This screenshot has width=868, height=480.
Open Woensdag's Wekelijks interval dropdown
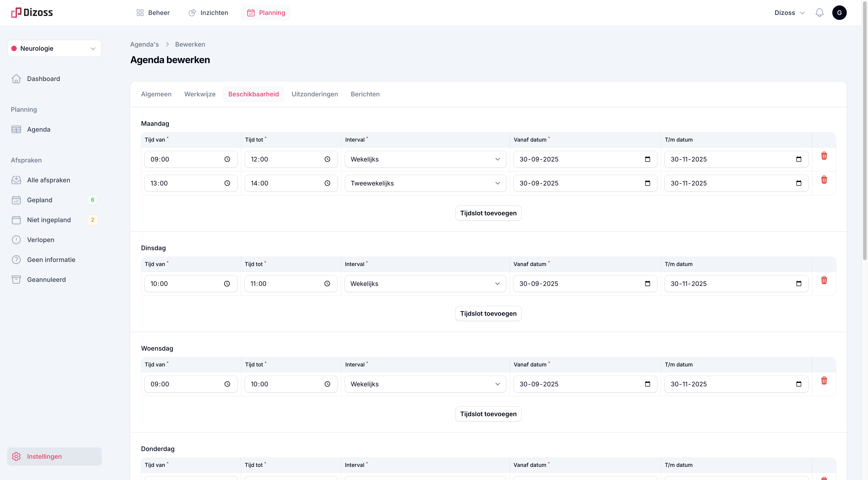point(425,384)
